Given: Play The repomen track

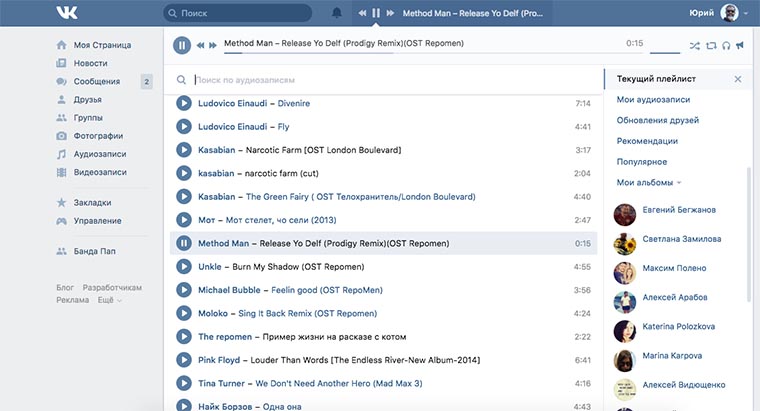Looking at the screenshot, I should [184, 336].
